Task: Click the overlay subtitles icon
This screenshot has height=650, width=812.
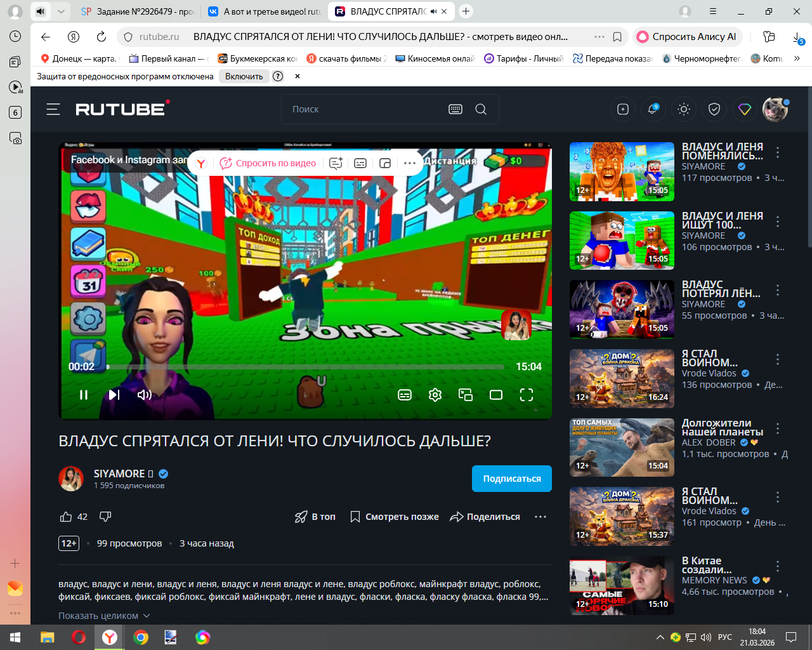Action: 360,163
